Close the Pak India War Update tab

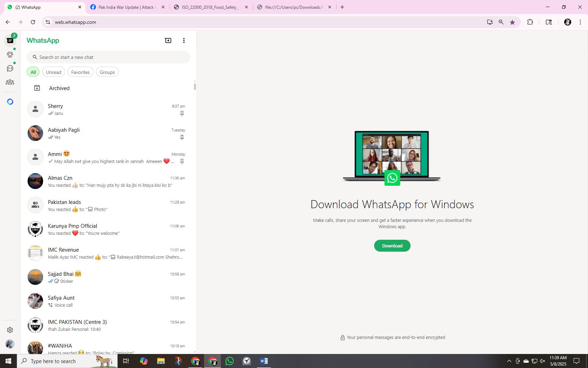coord(163,7)
